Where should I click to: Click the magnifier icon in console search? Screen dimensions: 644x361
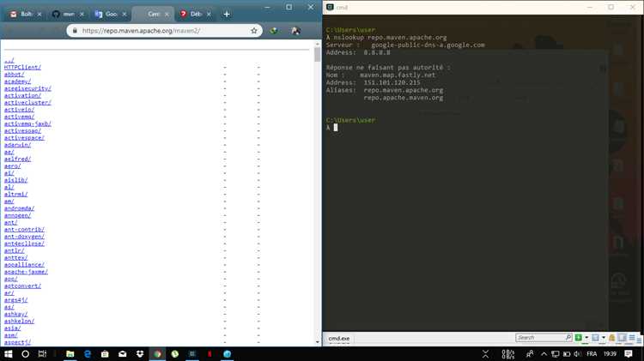tap(568, 338)
